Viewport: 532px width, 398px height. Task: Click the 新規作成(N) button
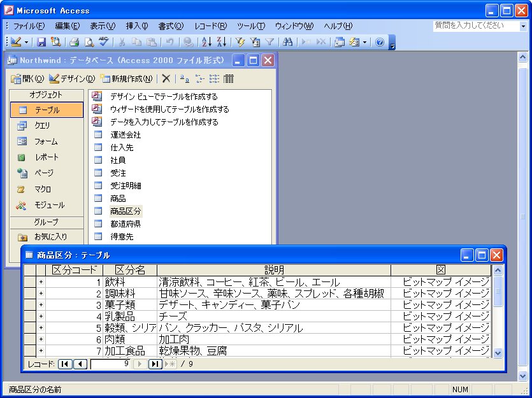coord(127,79)
